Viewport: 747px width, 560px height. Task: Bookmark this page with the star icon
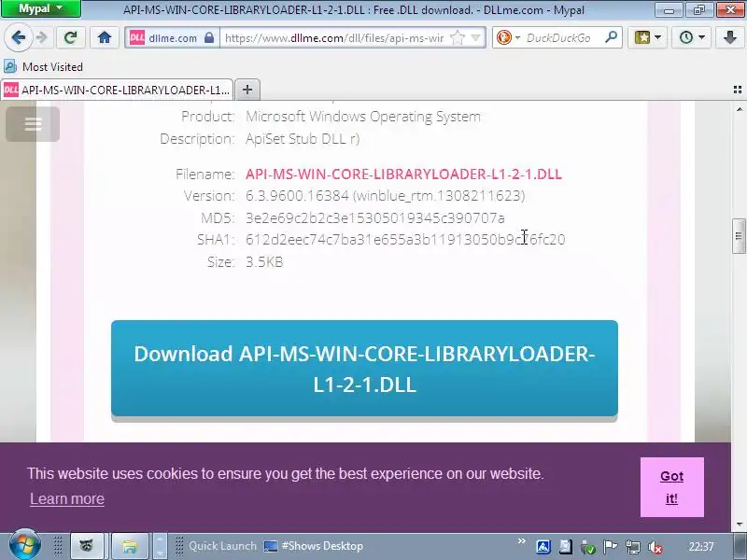pyautogui.click(x=458, y=38)
